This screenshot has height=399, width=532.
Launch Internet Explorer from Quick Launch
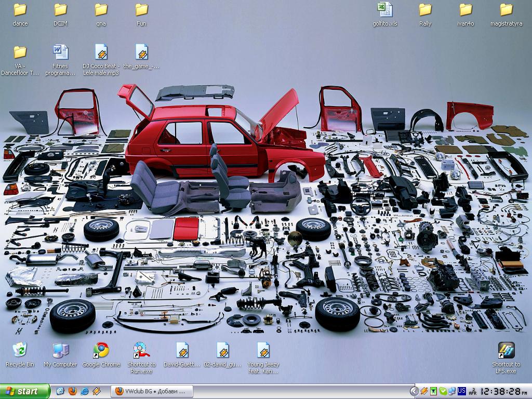(84, 391)
